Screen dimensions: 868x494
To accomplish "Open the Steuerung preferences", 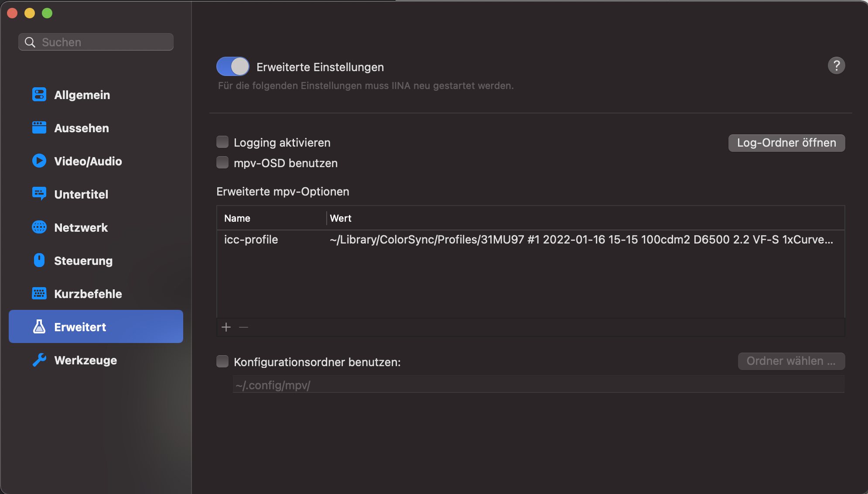I will point(82,261).
